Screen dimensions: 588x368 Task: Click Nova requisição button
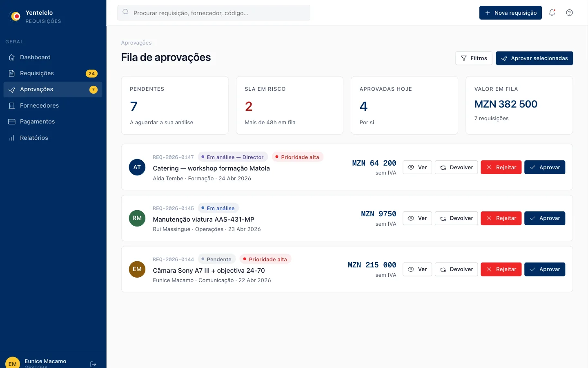click(x=510, y=13)
